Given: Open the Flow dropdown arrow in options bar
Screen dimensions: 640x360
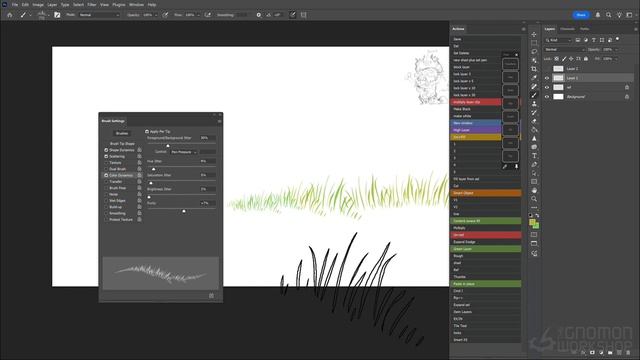Looking at the screenshot, I should point(198,15).
